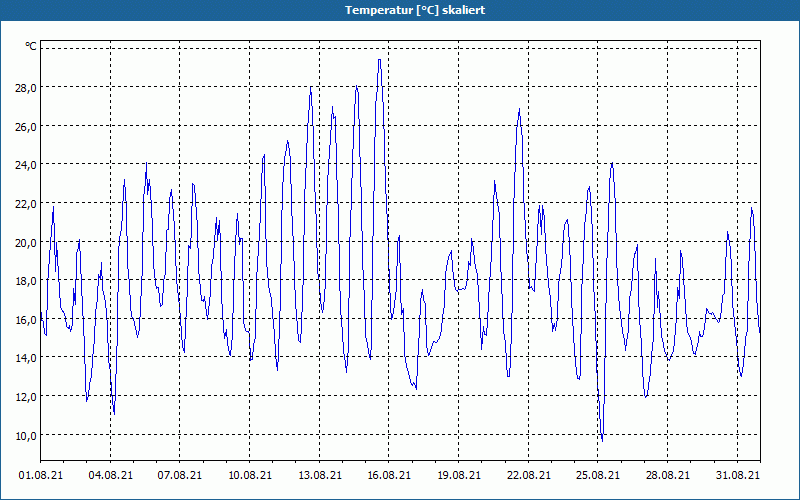Select the 20,0 y-axis label
The height and width of the screenshot is (500, 800).
pos(25,242)
